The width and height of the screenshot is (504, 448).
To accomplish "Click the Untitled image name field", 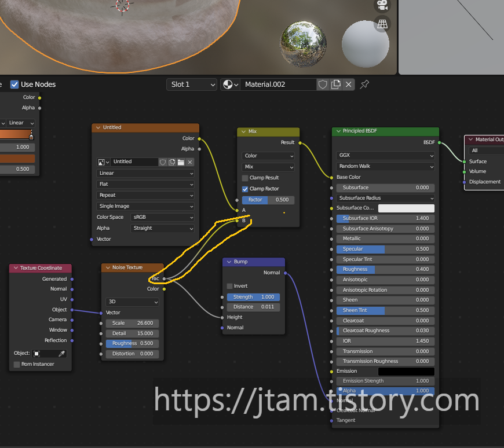I will (x=134, y=162).
